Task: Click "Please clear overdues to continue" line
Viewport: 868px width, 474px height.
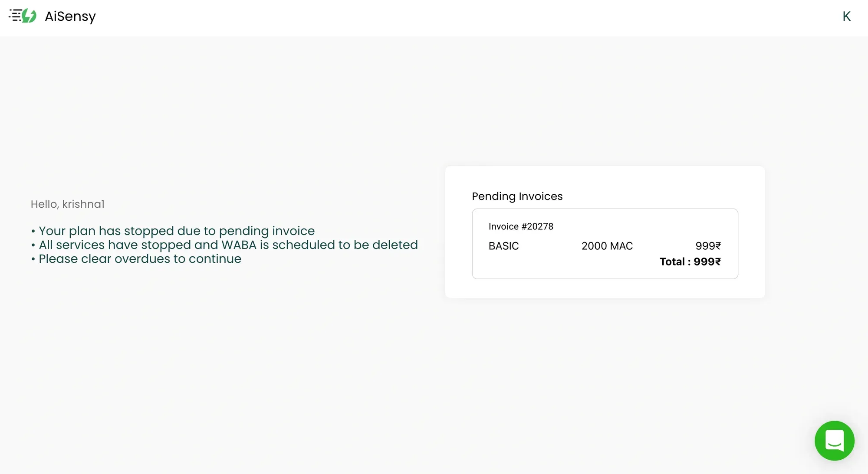Action: pyautogui.click(x=140, y=259)
